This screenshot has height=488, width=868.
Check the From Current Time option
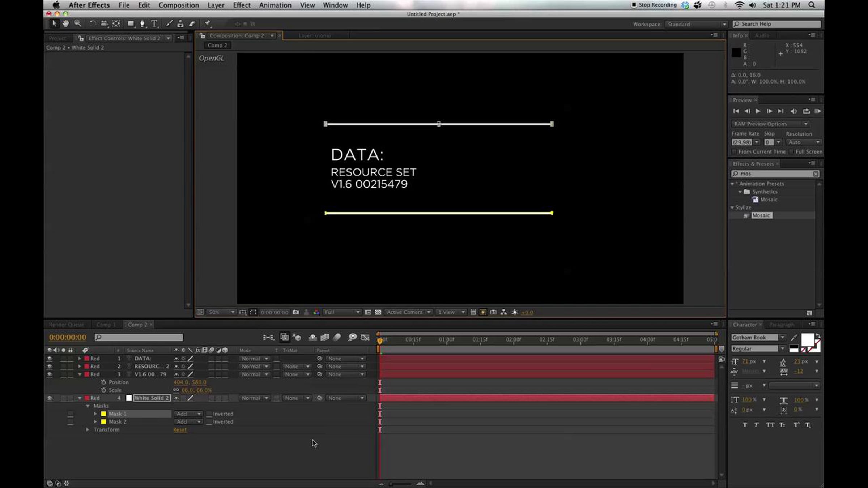(x=734, y=152)
